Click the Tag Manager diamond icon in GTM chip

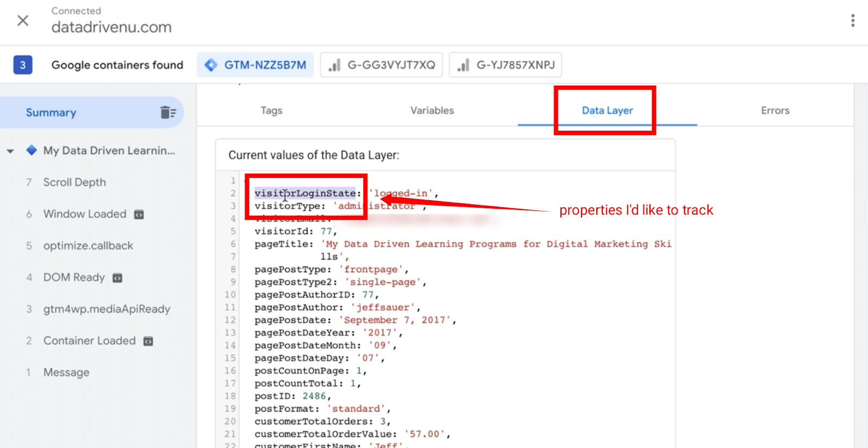tap(211, 65)
